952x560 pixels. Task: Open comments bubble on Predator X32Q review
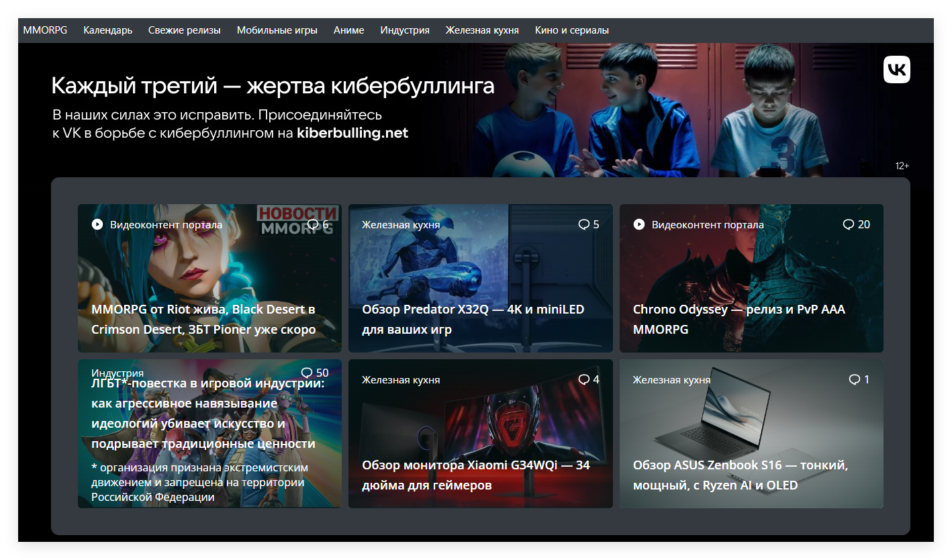point(583,224)
